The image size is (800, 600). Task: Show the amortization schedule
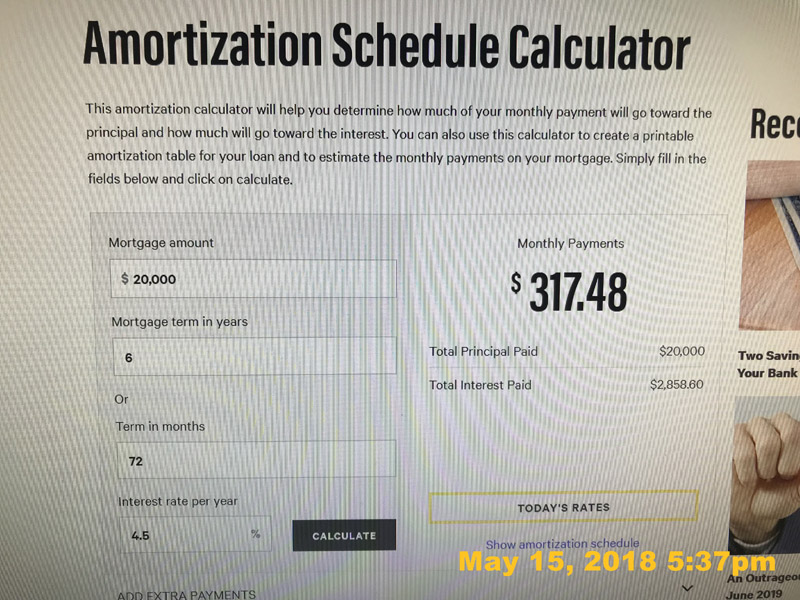click(x=562, y=544)
